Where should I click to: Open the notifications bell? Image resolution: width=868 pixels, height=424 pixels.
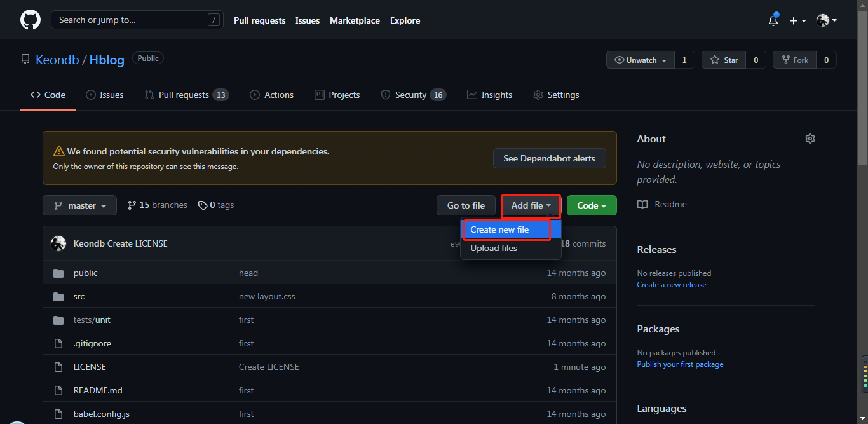pyautogui.click(x=773, y=20)
